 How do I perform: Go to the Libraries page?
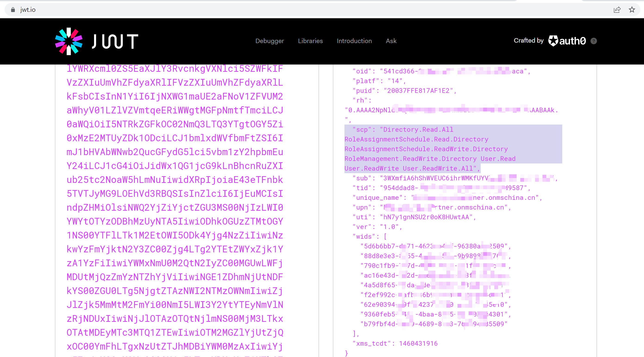pyautogui.click(x=310, y=41)
